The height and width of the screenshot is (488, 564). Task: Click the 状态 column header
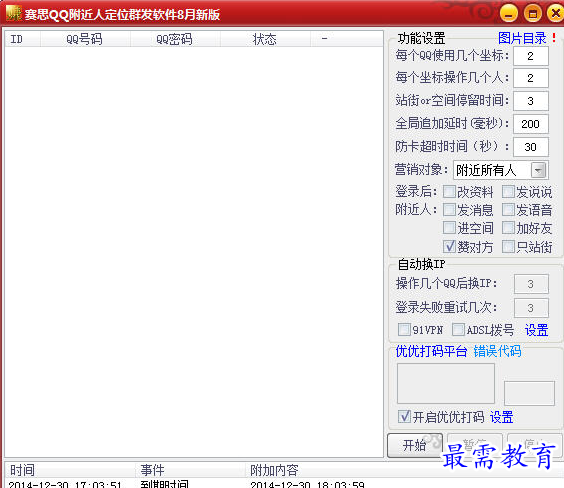pos(265,39)
